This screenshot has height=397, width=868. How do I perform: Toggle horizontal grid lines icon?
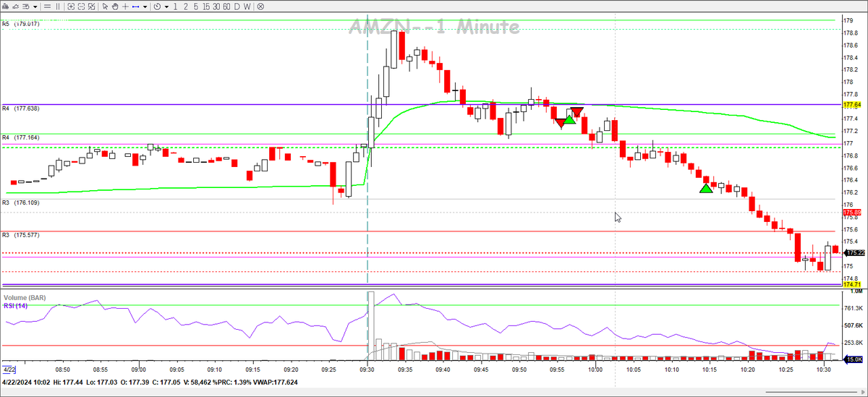[47, 7]
